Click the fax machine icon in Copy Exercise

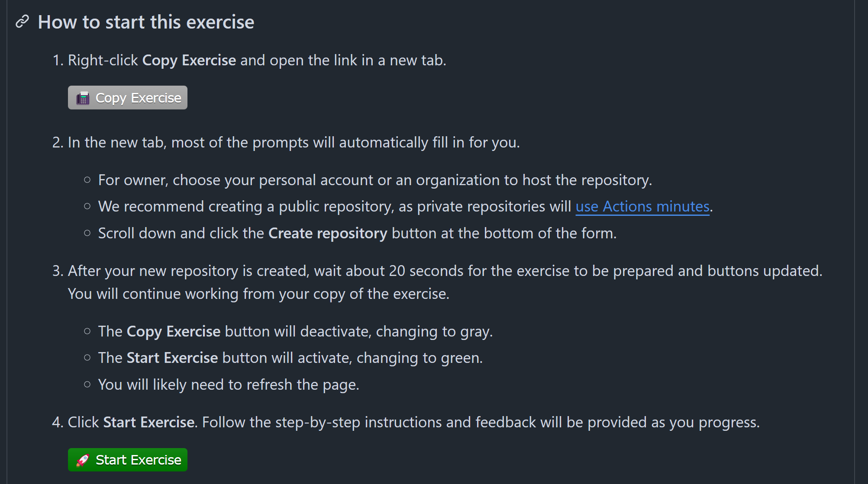83,98
